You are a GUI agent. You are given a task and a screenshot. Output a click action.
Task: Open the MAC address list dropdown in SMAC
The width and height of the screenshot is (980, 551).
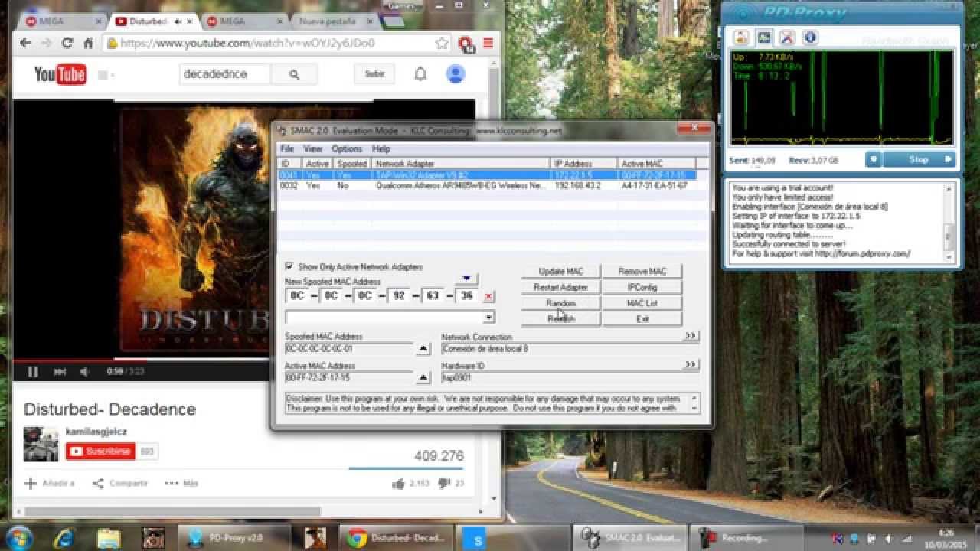[488, 317]
